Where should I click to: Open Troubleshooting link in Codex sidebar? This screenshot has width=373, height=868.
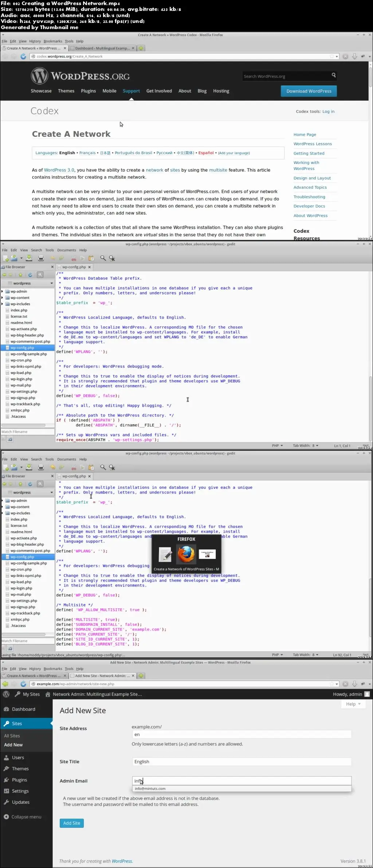point(309,197)
